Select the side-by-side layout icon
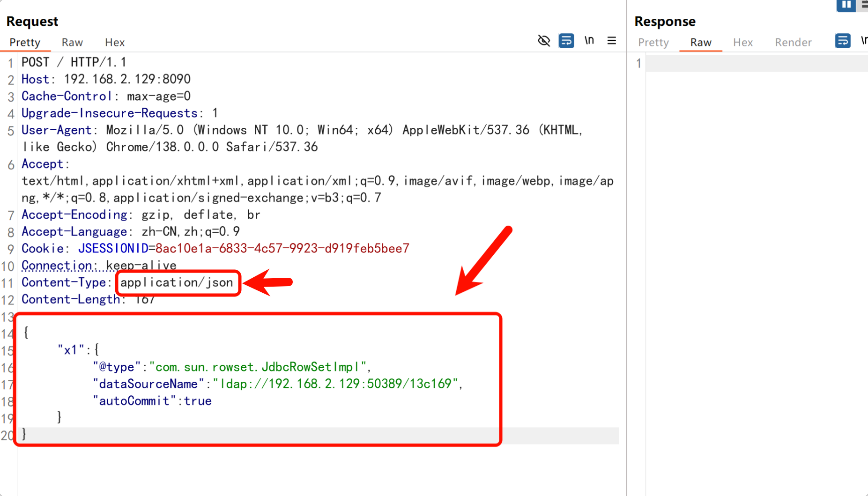 click(846, 5)
